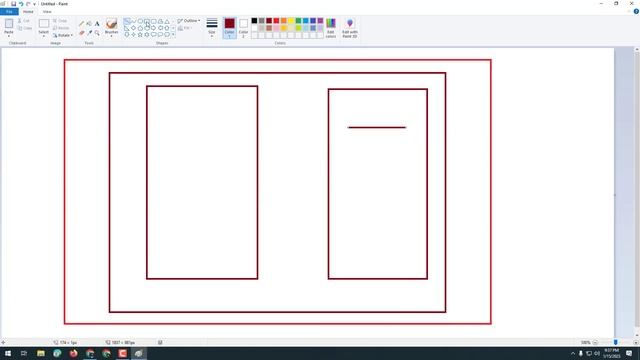Open Edit with Paint 3D

(x=350, y=28)
